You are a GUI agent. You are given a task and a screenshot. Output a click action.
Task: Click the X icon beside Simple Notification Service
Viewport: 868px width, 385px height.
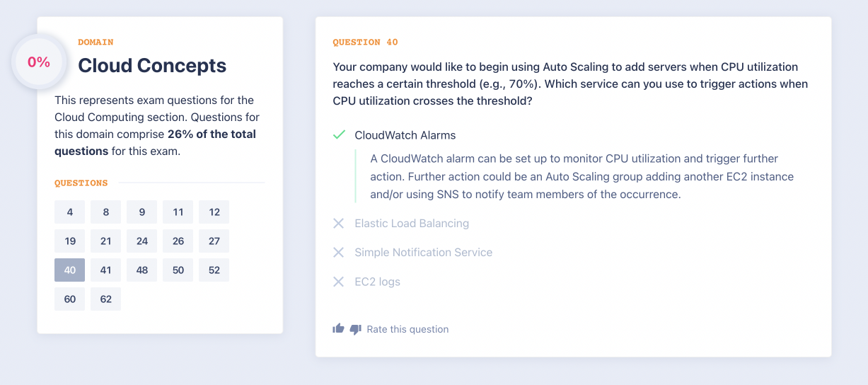point(339,253)
